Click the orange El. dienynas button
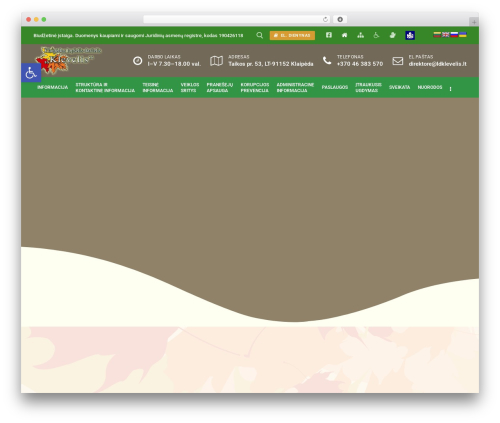 (x=292, y=35)
